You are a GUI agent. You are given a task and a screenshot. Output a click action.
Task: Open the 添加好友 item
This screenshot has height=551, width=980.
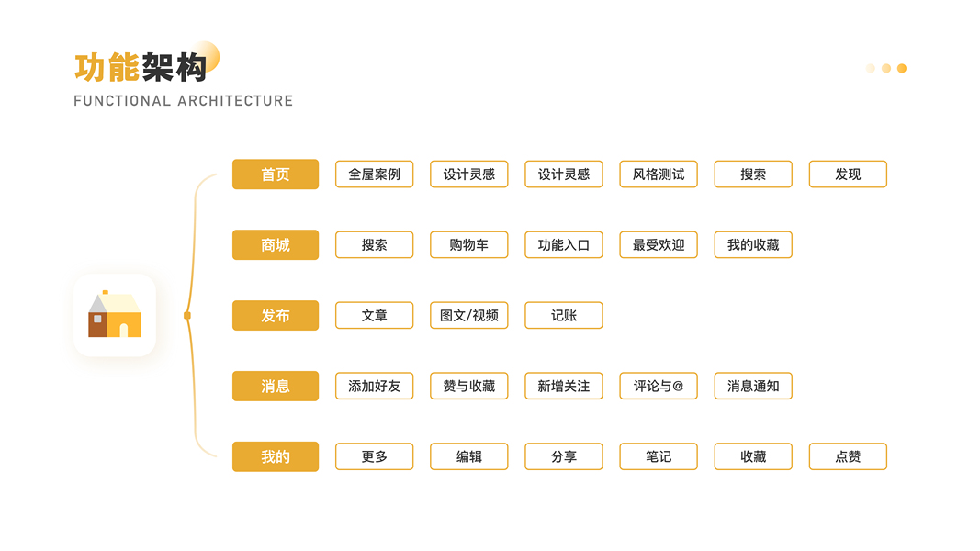[375, 387]
